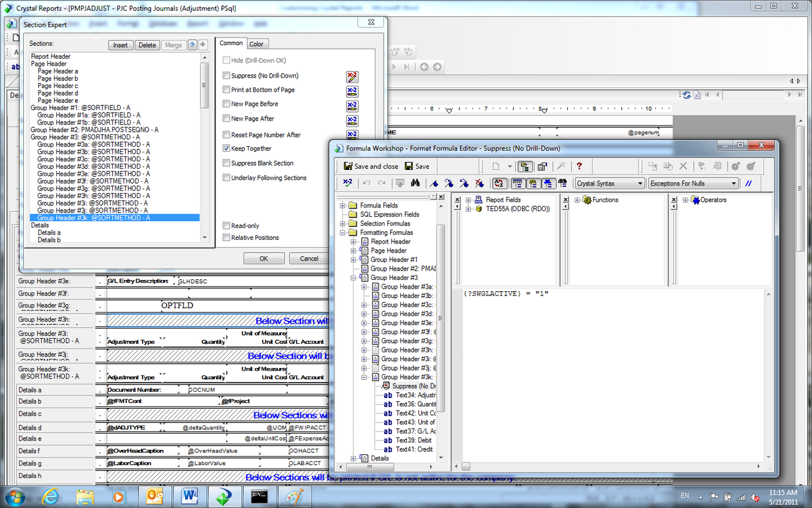
Task: Open formula button for New Page After
Action: click(x=352, y=121)
